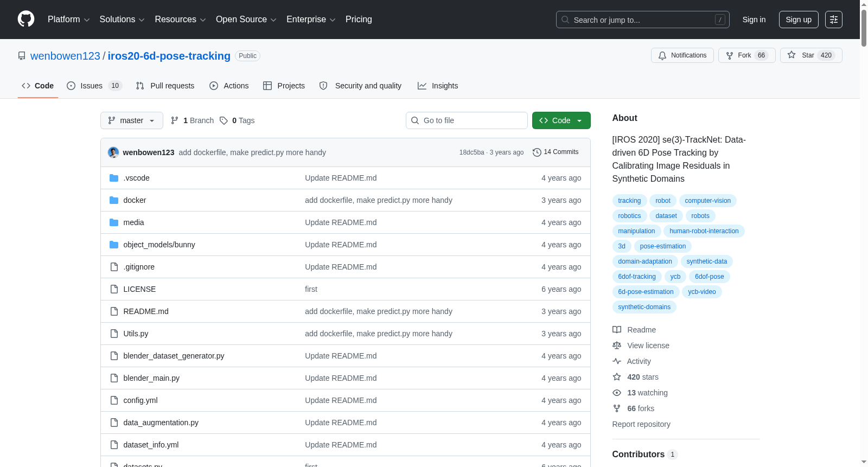Screen dimensions: 868x467
Task: Click the human-robot-interaction topic tag
Action: 704,231
